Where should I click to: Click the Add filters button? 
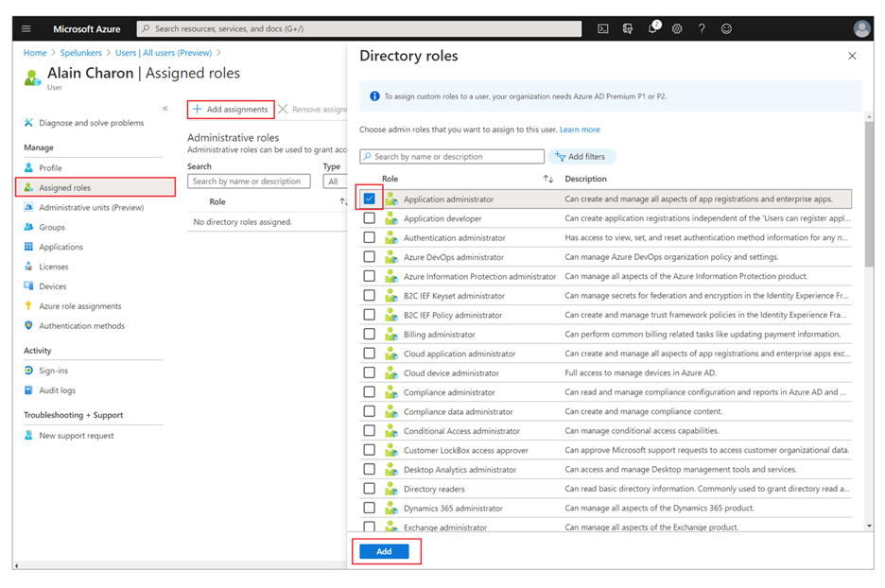tap(581, 157)
